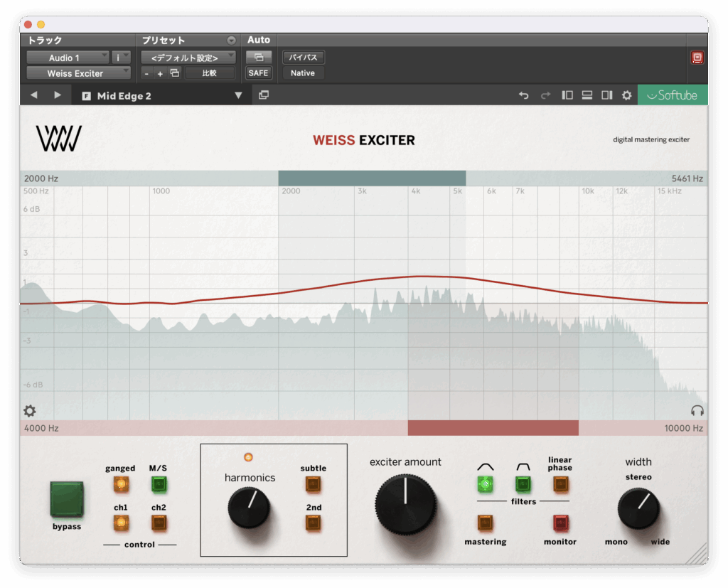Image resolution: width=728 pixels, height=588 pixels.
Task: Click the headphones listen icon
Action: 697,410
